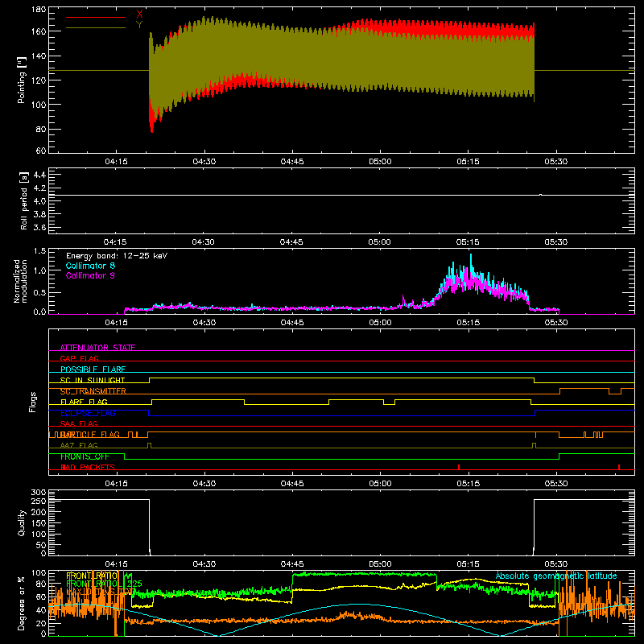The height and width of the screenshot is (644, 644).
Task: Click the GAP_FLAG label
Action: (x=79, y=358)
